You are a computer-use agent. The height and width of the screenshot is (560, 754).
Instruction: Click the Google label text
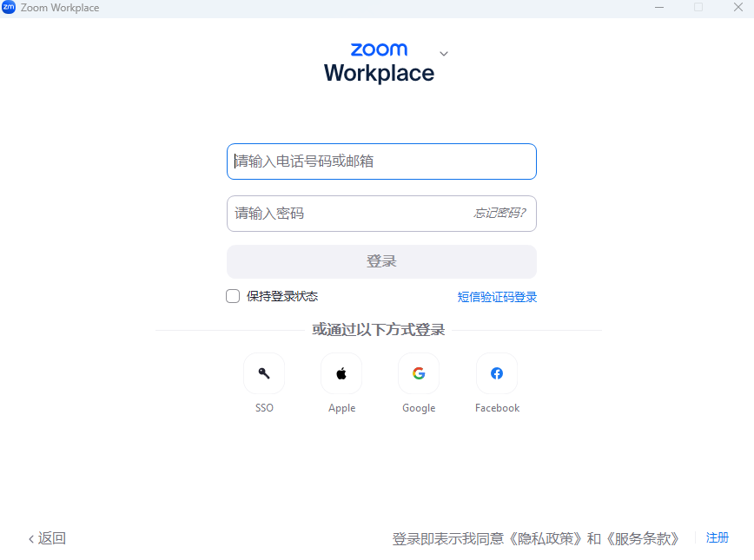point(419,408)
